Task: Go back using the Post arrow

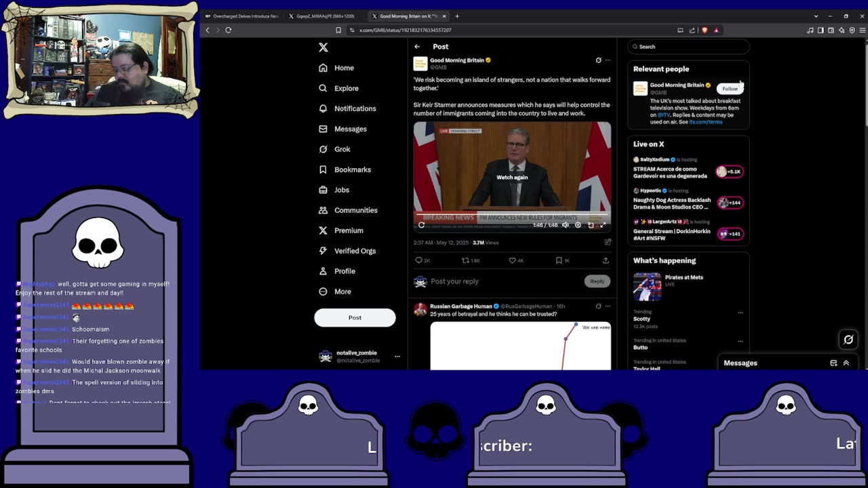Action: point(417,47)
